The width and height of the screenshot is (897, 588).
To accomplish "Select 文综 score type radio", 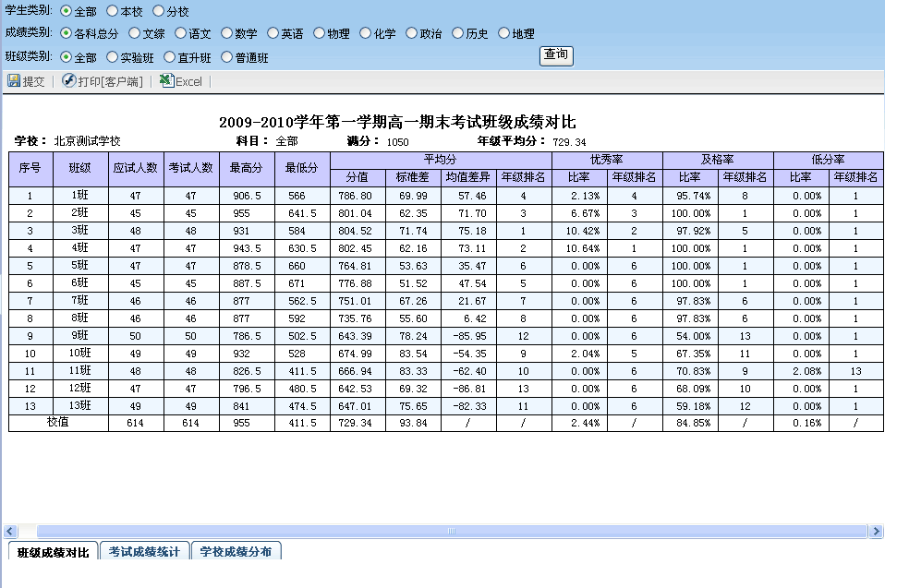I will click(x=135, y=33).
